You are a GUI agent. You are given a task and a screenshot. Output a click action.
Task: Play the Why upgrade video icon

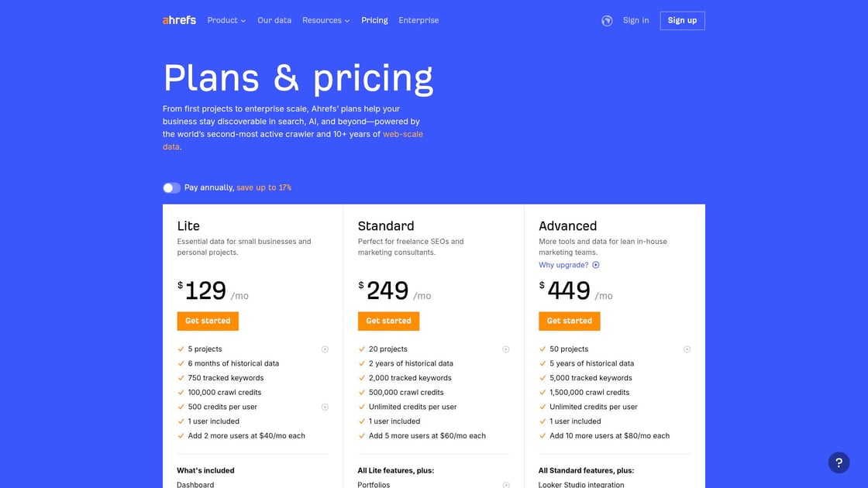(x=596, y=265)
